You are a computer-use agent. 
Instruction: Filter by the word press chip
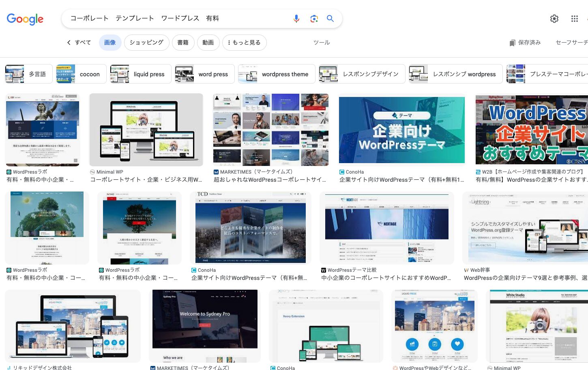point(205,74)
